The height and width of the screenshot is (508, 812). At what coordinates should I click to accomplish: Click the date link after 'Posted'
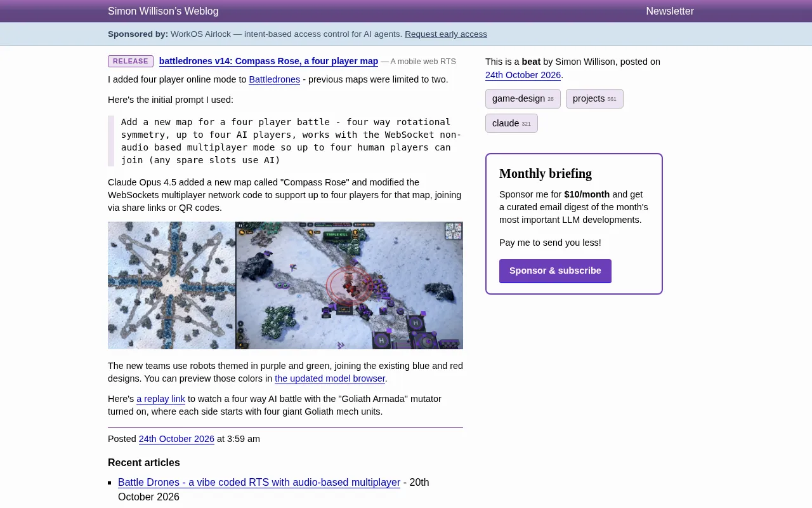(176, 439)
